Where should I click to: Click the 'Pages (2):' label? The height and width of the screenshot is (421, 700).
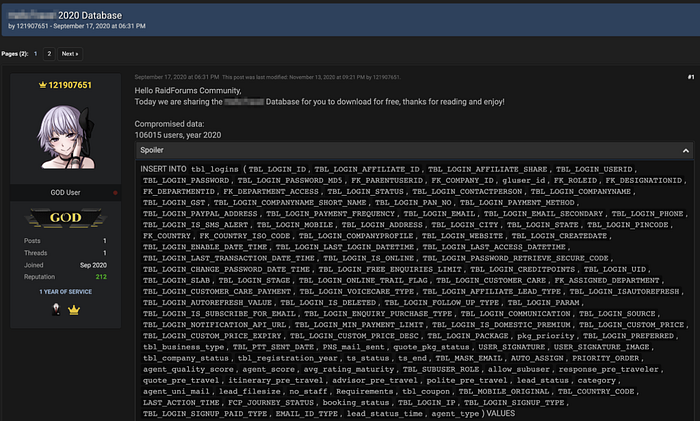pyautogui.click(x=15, y=54)
